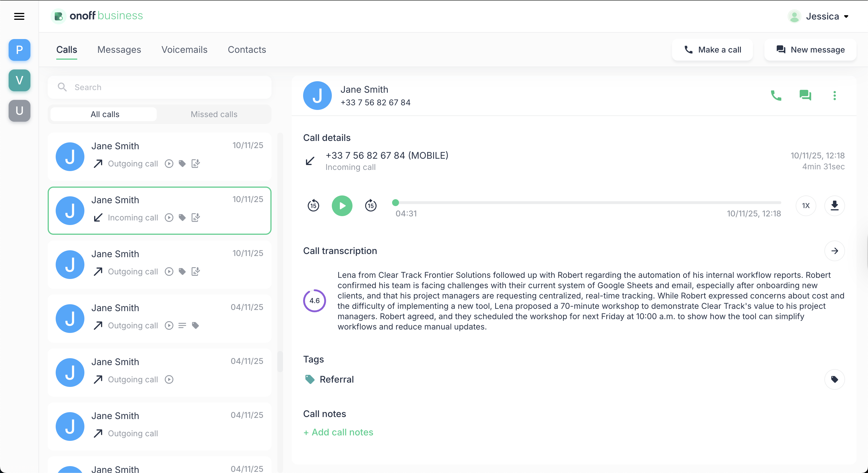The width and height of the screenshot is (868, 473).
Task: Play recording icon on selected incoming call
Action: pyautogui.click(x=169, y=218)
